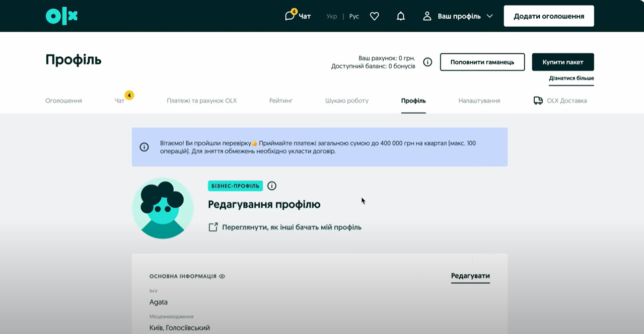This screenshot has width=644, height=334.
Task: Click the Купити пакет button
Action: tap(562, 62)
